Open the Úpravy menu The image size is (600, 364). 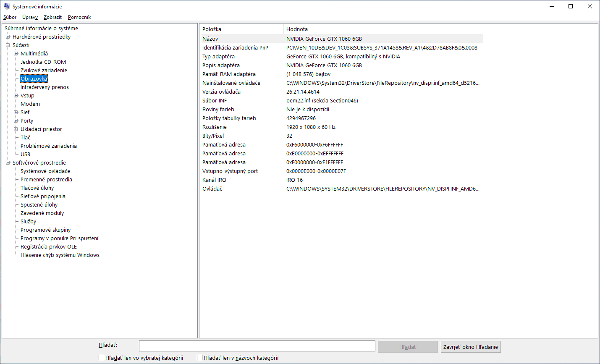point(30,17)
